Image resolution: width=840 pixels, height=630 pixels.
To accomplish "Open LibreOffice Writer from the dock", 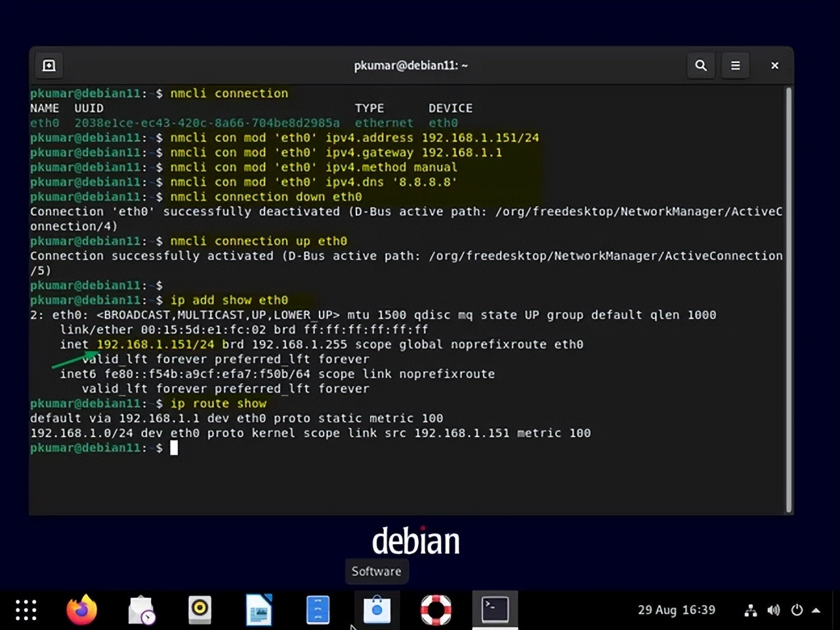I will pos(259,610).
